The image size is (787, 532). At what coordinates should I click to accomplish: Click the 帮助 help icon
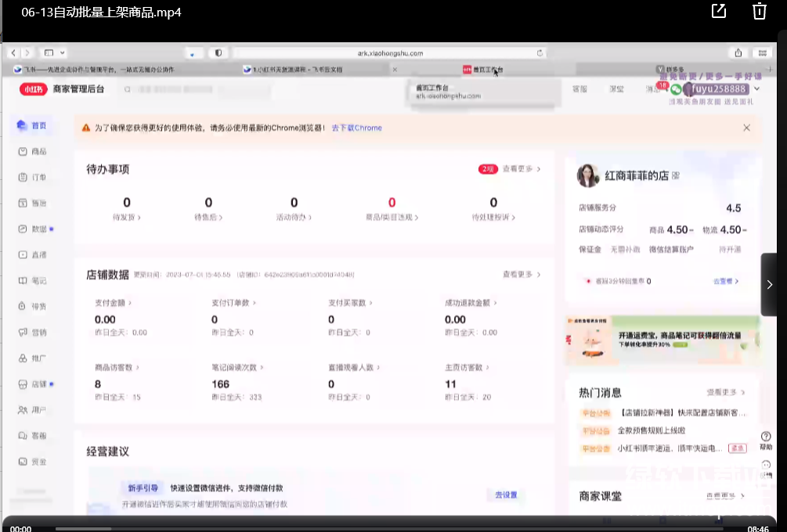766,440
